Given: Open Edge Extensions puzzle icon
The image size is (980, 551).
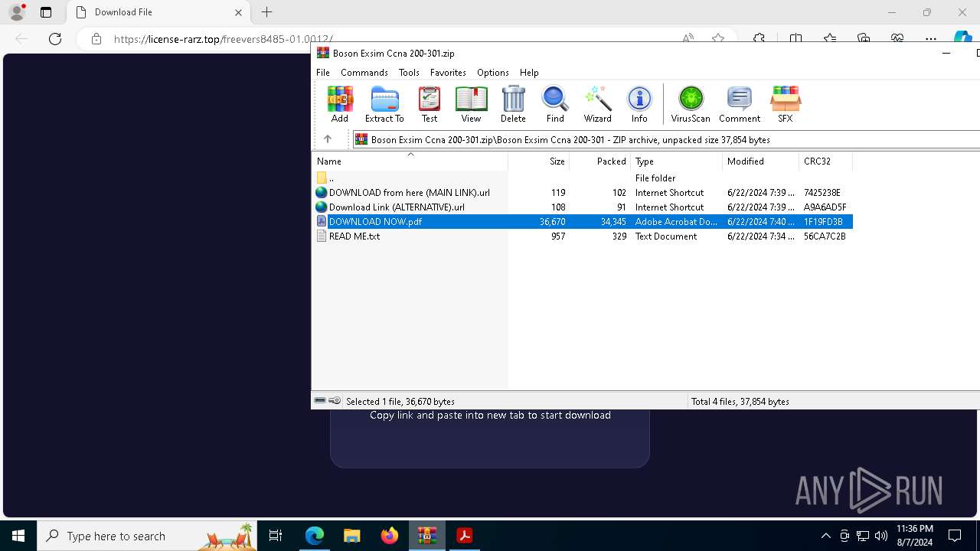Looking at the screenshot, I should coord(759,38).
